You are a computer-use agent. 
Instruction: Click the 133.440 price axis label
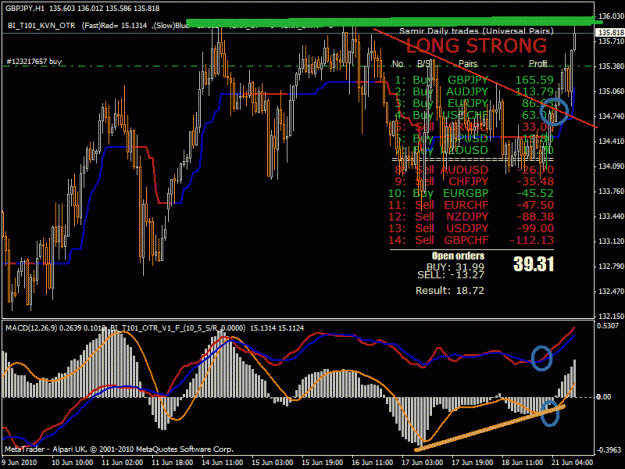pos(611,216)
